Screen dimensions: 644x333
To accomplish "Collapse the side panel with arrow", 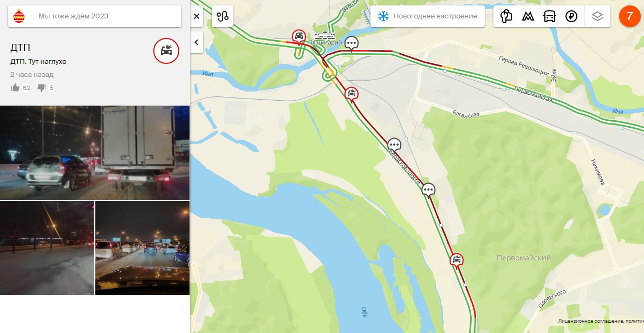I will [x=197, y=42].
